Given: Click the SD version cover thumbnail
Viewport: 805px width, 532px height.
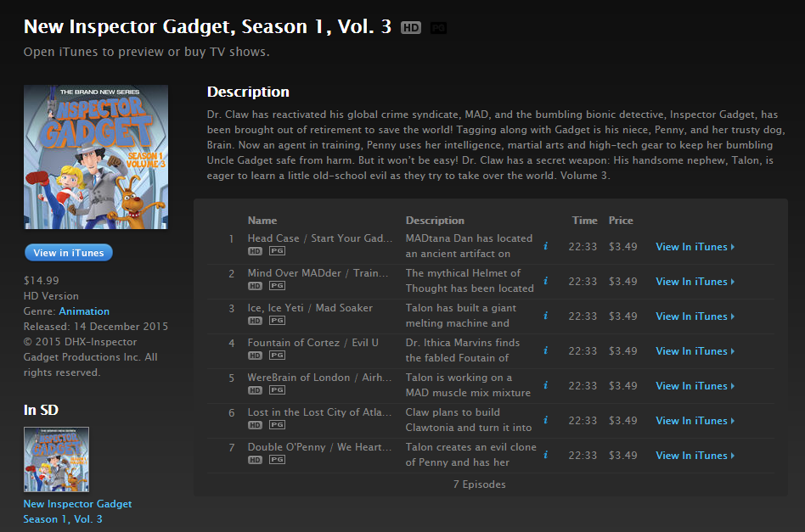Looking at the screenshot, I should tap(57, 460).
